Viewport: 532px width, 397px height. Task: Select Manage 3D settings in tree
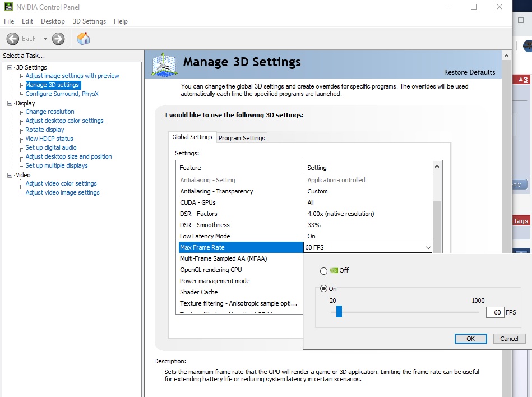click(53, 85)
